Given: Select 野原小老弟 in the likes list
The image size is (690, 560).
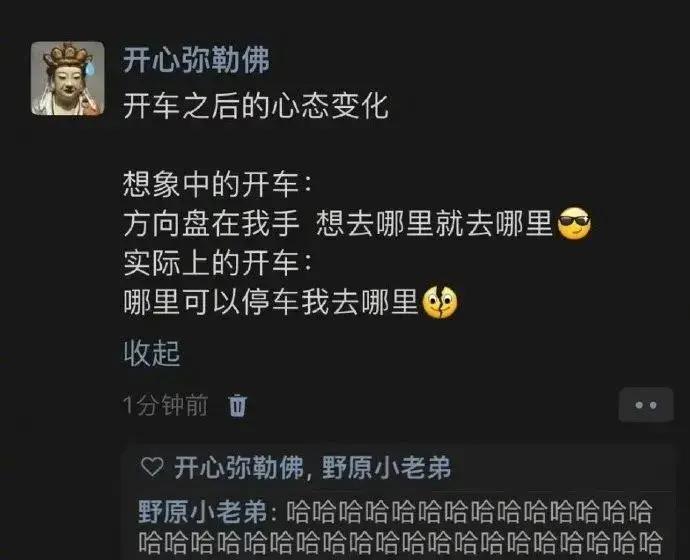Looking at the screenshot, I should [386, 467].
